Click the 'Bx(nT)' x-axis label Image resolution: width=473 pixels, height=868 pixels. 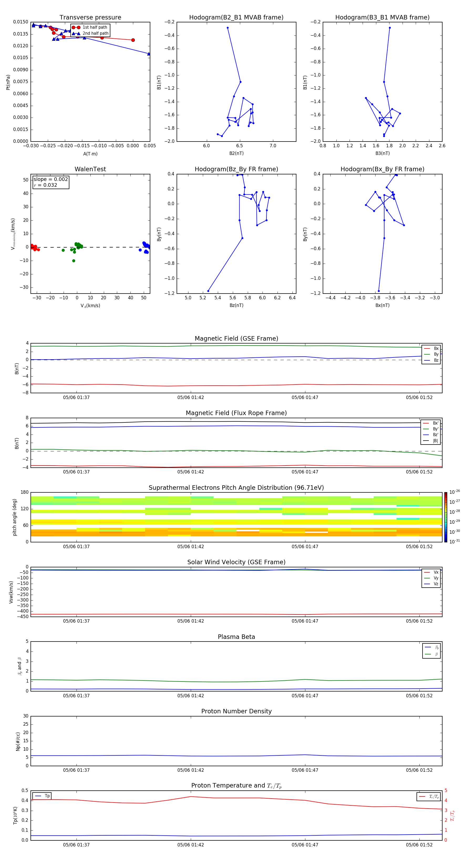pos(382,305)
